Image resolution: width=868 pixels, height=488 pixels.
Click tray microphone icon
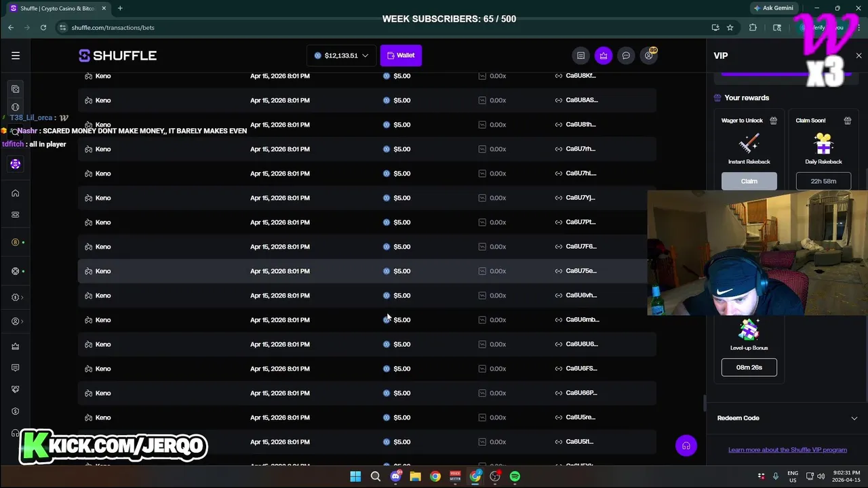[x=776, y=476]
